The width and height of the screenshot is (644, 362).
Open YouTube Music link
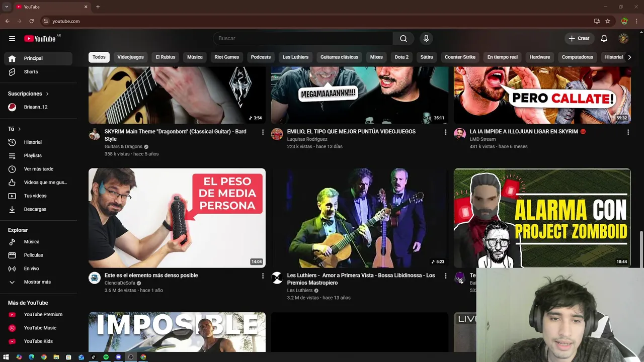point(38,328)
